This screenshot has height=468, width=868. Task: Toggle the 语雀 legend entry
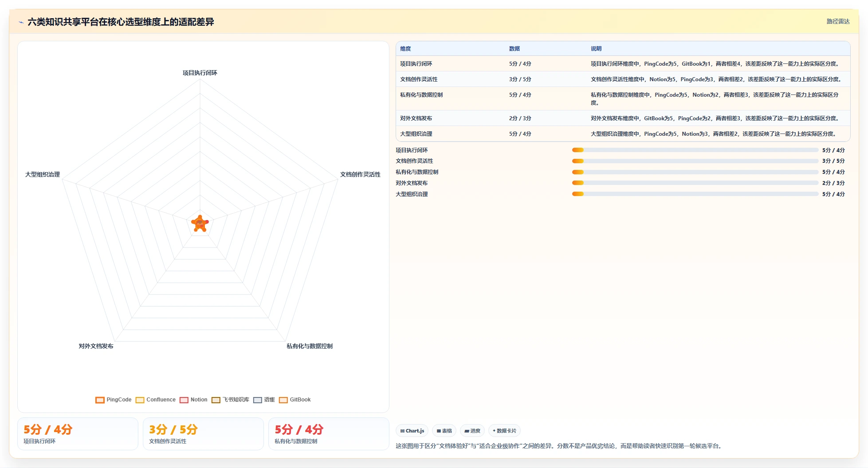tap(264, 400)
